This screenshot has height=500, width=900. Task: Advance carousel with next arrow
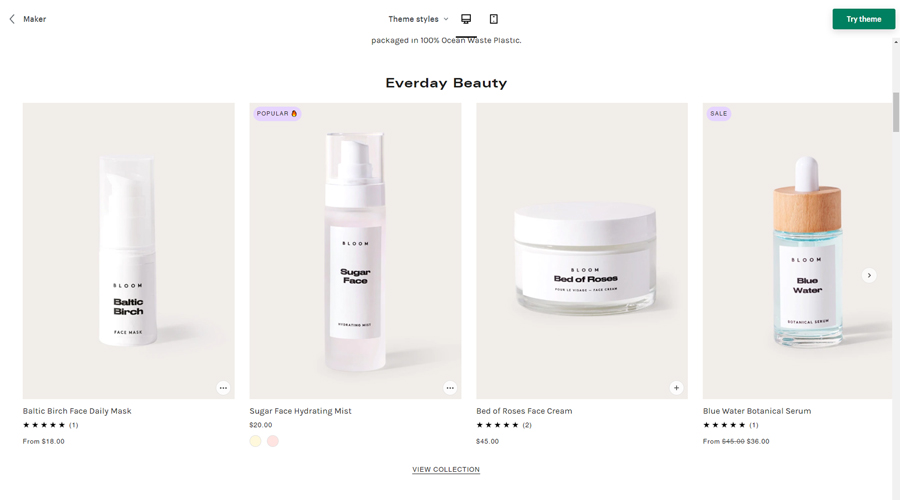coord(869,276)
